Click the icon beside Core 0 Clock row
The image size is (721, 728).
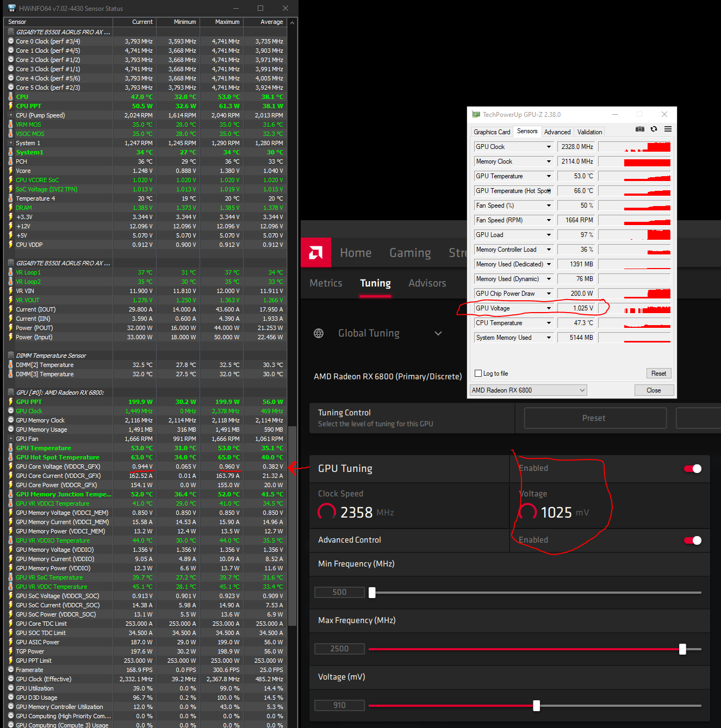coord(11,41)
